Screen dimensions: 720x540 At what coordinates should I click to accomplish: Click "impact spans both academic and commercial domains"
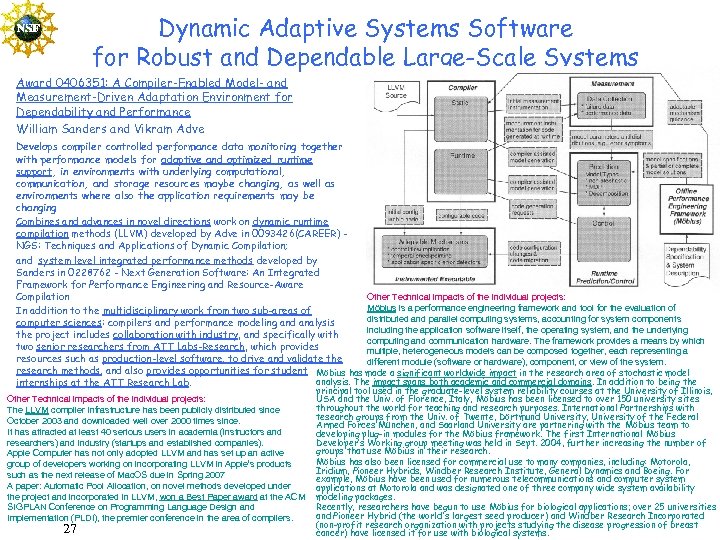point(482,382)
